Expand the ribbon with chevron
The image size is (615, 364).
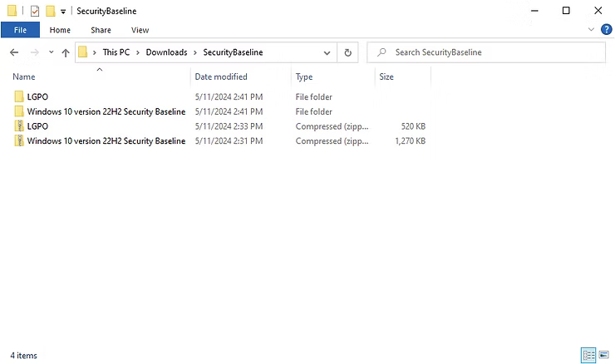[591, 29]
